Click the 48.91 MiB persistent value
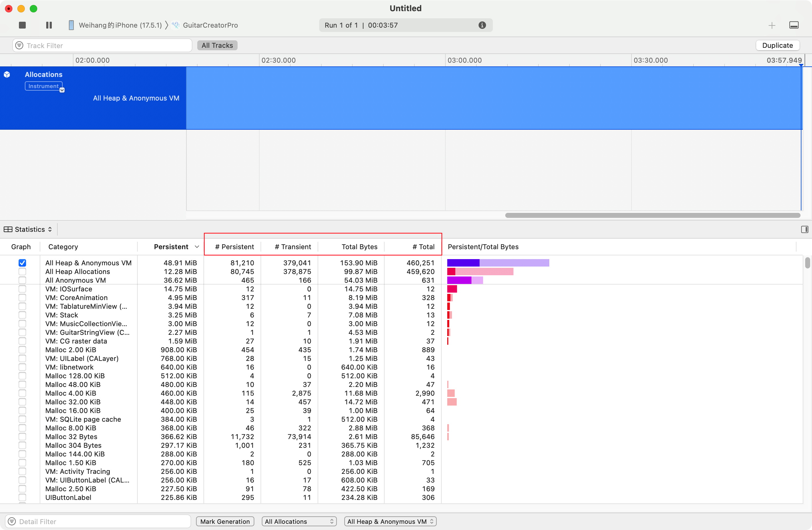812x530 pixels. (180, 263)
